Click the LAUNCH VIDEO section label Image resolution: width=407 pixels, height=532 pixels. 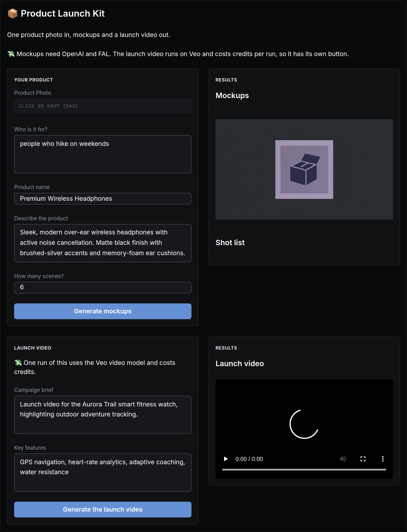pyautogui.click(x=32, y=348)
